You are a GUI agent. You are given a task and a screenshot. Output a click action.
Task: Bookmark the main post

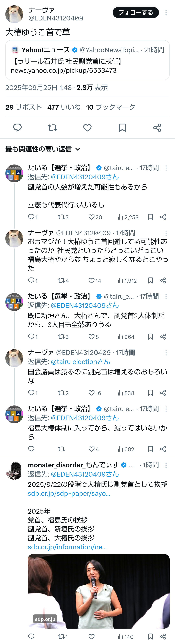pos(122,127)
